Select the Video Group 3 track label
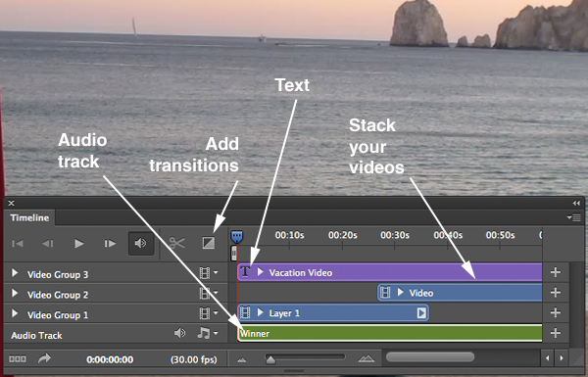 click(x=58, y=275)
